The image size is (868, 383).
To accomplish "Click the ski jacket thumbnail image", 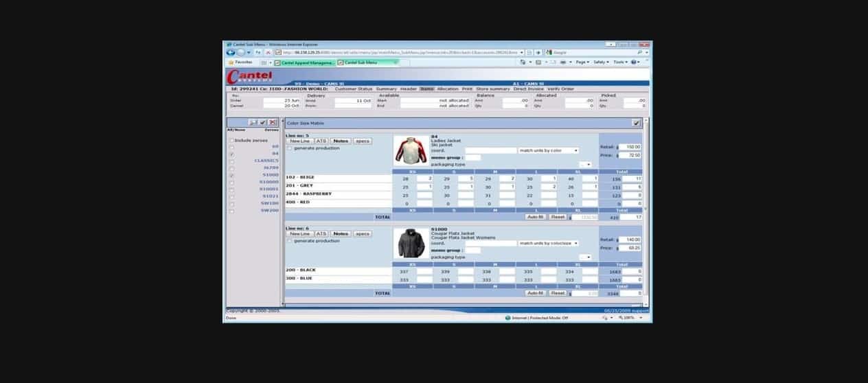I will click(x=410, y=150).
